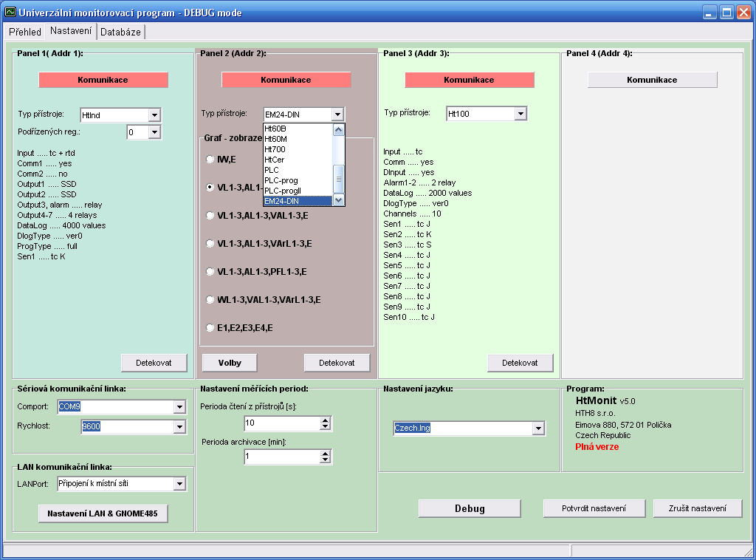Open the Rychlost 9600 dropdown
This screenshot has height=560, width=756.
[179, 426]
